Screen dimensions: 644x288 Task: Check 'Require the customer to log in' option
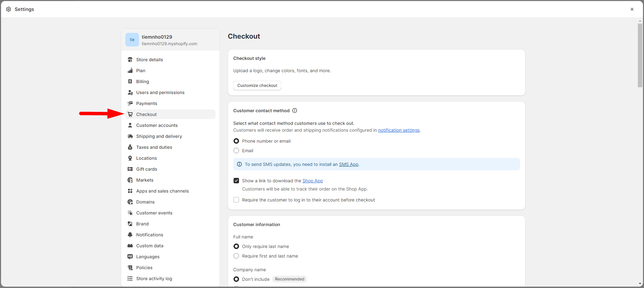(236, 200)
